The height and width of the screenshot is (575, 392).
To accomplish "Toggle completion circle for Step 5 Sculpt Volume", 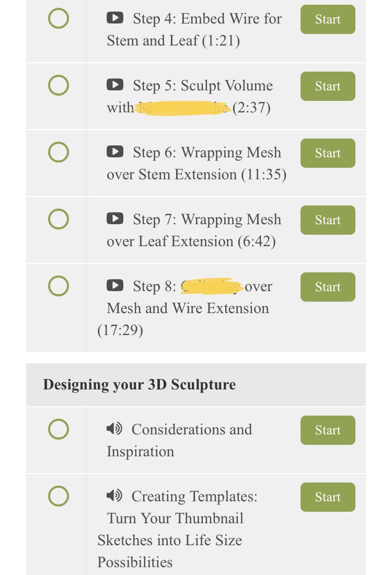I will [x=59, y=85].
